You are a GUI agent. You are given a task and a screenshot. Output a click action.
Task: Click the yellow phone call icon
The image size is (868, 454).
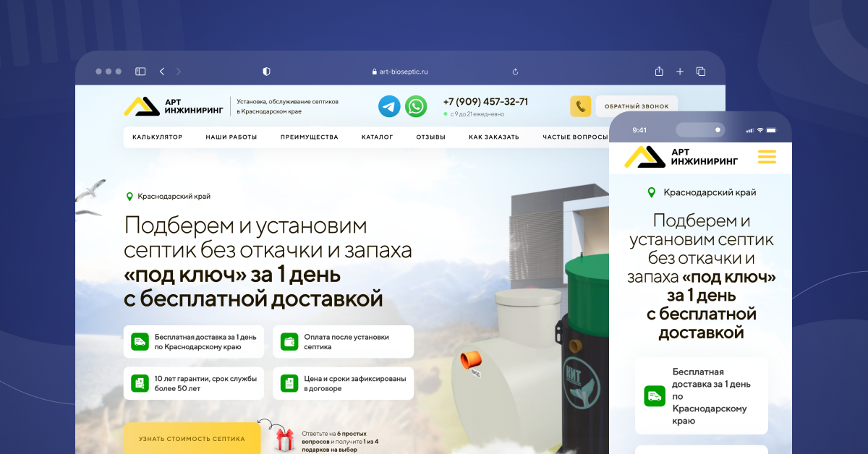[x=580, y=106]
